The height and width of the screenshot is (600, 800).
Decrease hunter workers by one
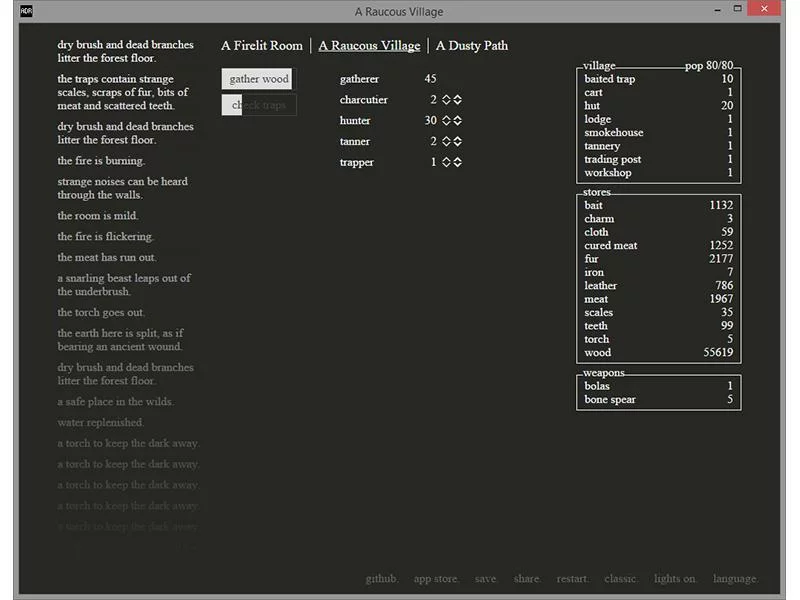point(446,123)
